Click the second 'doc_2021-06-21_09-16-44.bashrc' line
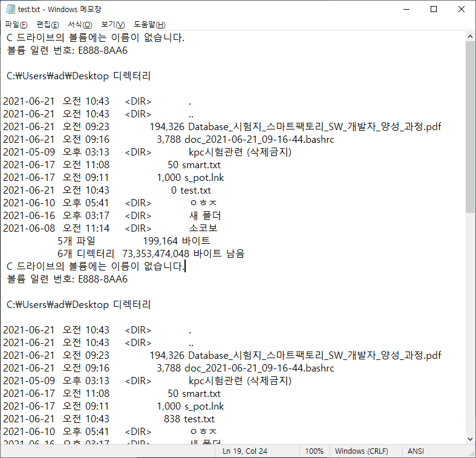The height and width of the screenshot is (458, 476). click(x=169, y=368)
